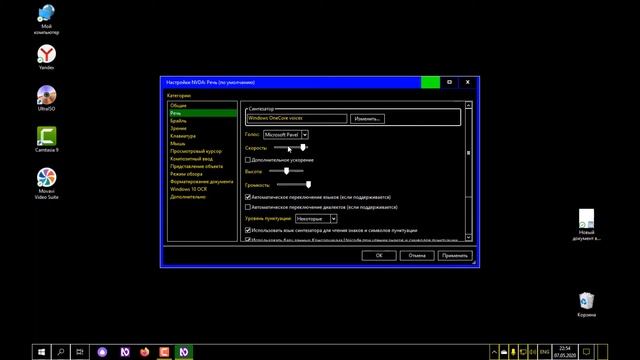640x360 pixels.
Task: Click the Высота pitch slider
Action: tap(287, 171)
